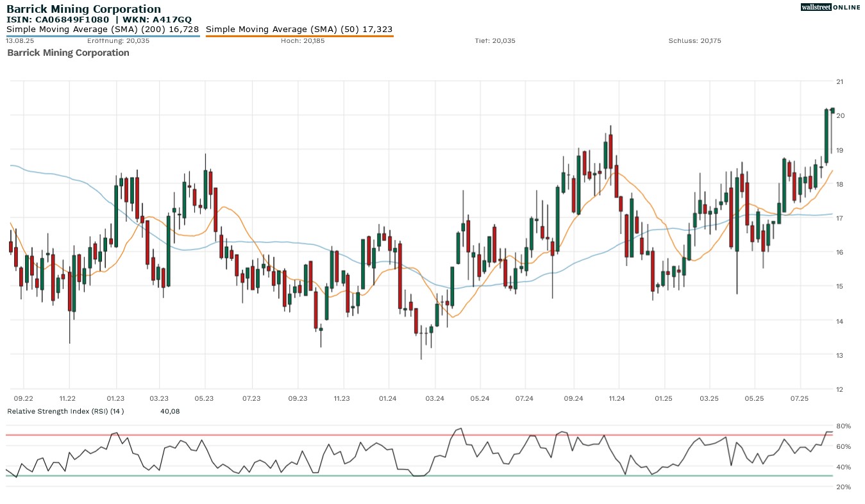The height and width of the screenshot is (504, 865).
Task: Click the 07.24 time-axis label
Action: point(524,399)
